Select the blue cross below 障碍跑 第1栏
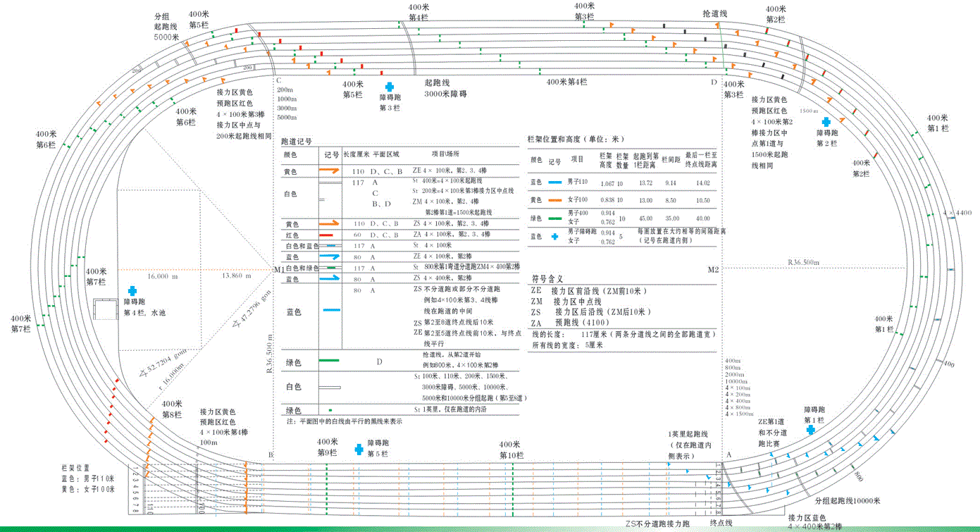 (811, 428)
